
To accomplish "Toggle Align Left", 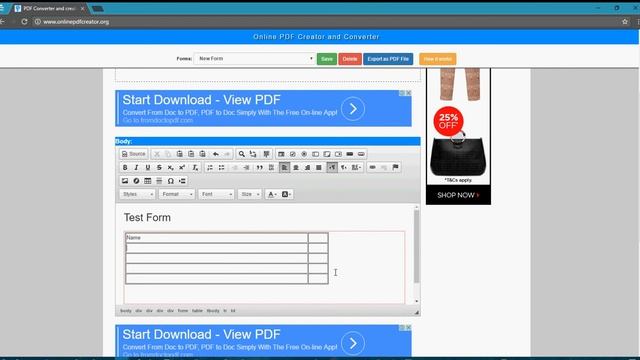I will [x=284, y=167].
